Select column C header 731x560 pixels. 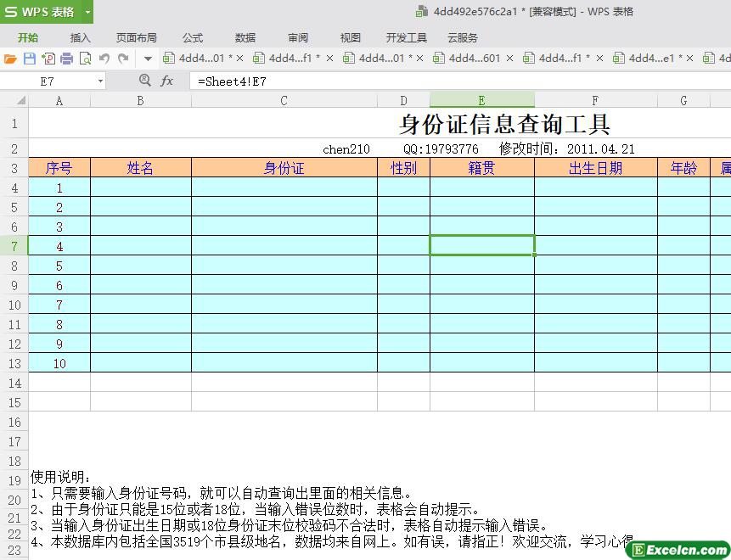tap(284, 100)
